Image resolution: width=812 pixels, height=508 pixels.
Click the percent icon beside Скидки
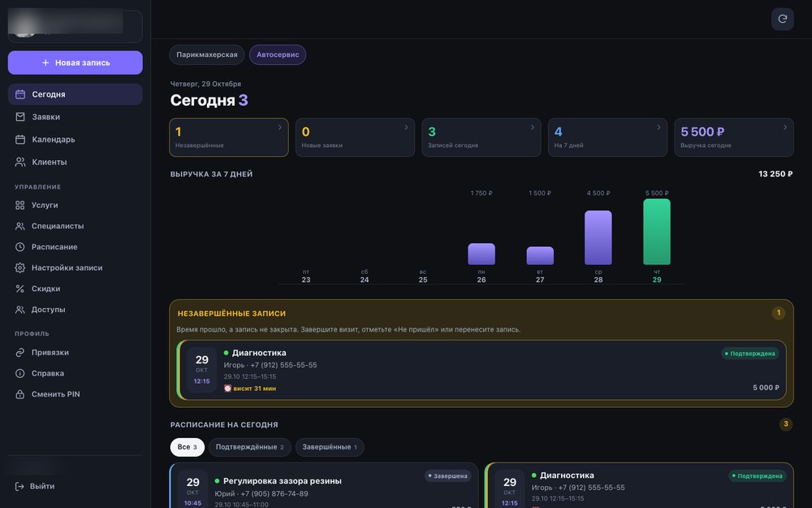click(x=19, y=289)
